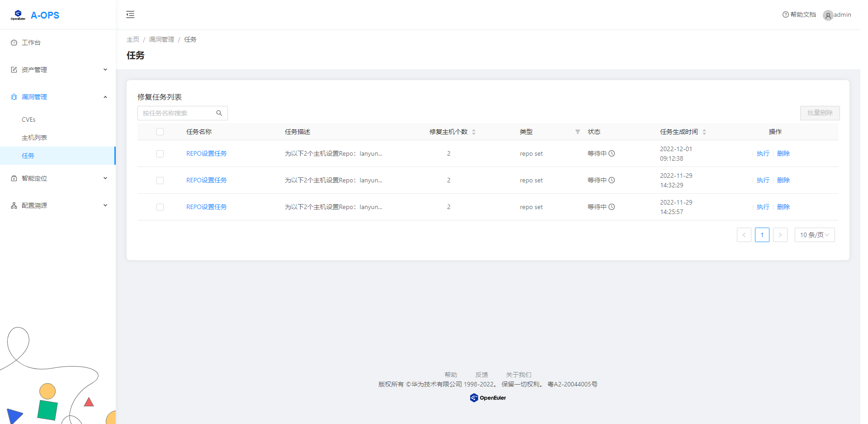Click the A-OPS openEuler logo
This screenshot has width=868, height=424.
coord(18,15)
